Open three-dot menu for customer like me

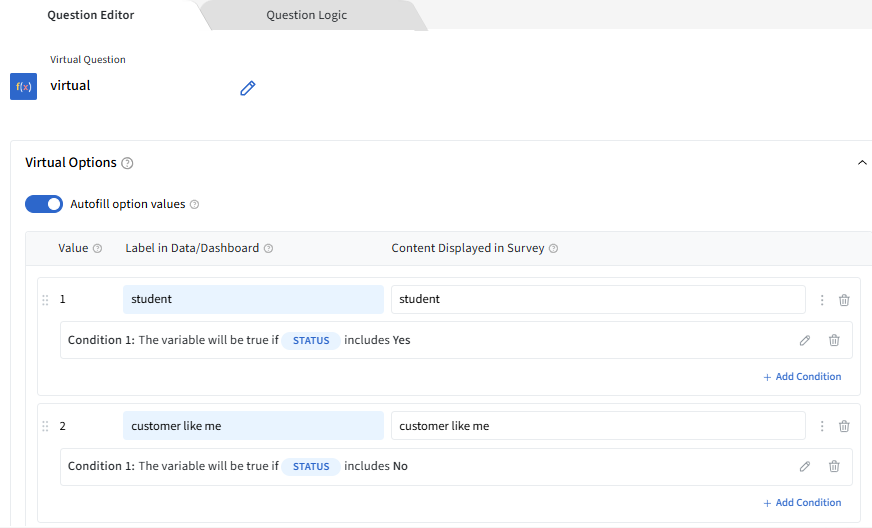tap(822, 426)
